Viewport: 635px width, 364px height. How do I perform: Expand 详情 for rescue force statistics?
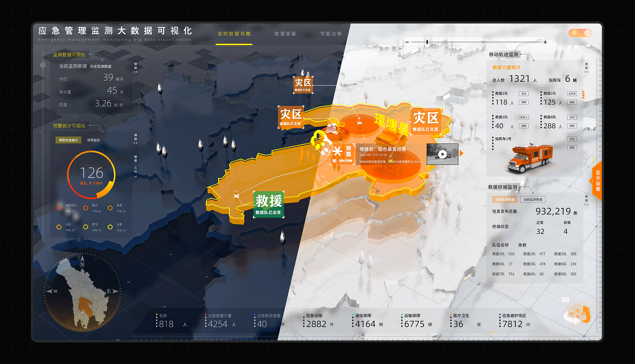[586, 68]
